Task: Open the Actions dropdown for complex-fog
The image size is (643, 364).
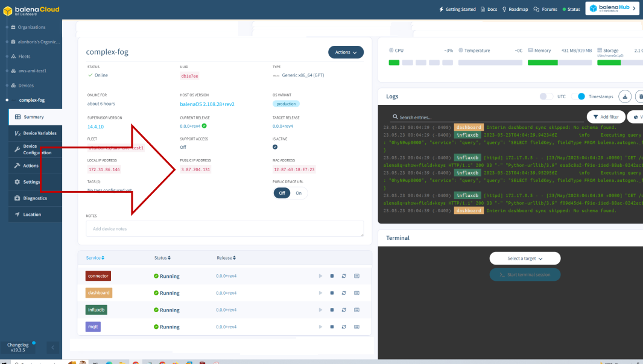Action: pyautogui.click(x=346, y=52)
